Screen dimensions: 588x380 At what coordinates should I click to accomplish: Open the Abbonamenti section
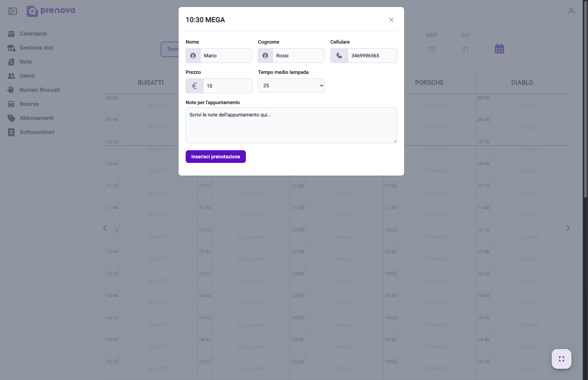(x=37, y=118)
